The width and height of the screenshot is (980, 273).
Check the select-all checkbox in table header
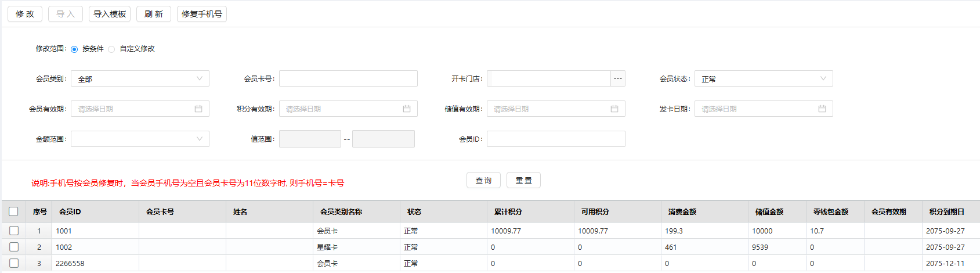(x=14, y=211)
